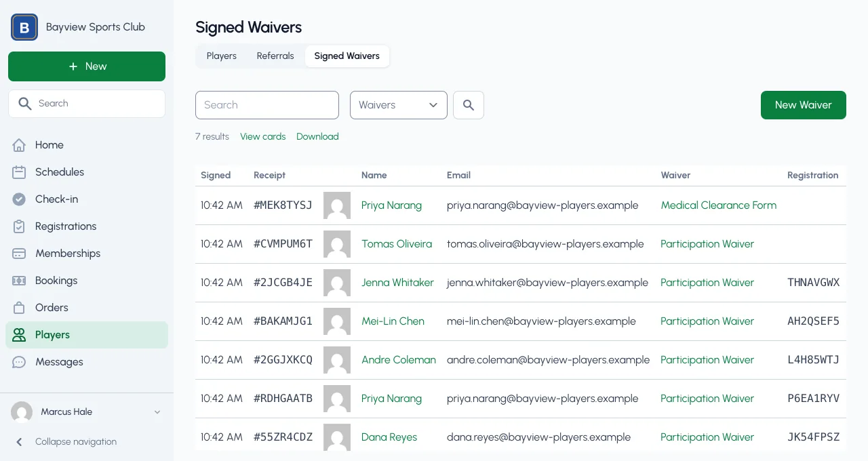This screenshot has width=868, height=461.
Task: Click receipt number #2JCGB4JE
Action: (283, 283)
